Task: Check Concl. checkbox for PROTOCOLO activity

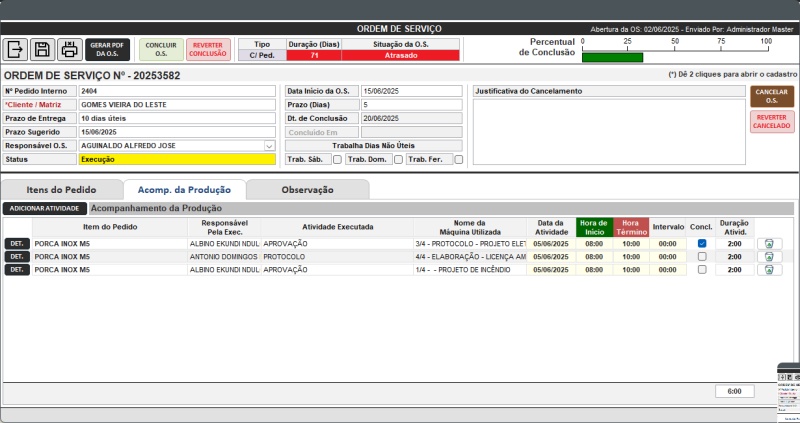Action: click(702, 256)
